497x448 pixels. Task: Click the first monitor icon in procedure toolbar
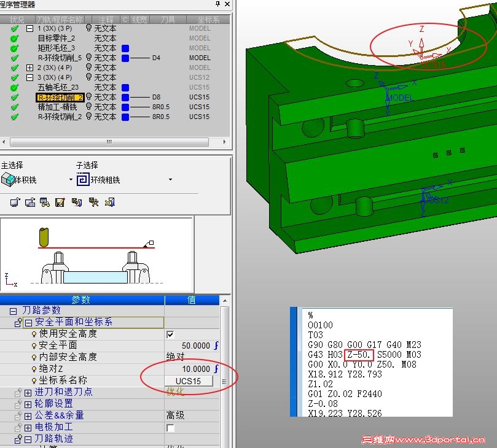pyautogui.click(x=15, y=202)
